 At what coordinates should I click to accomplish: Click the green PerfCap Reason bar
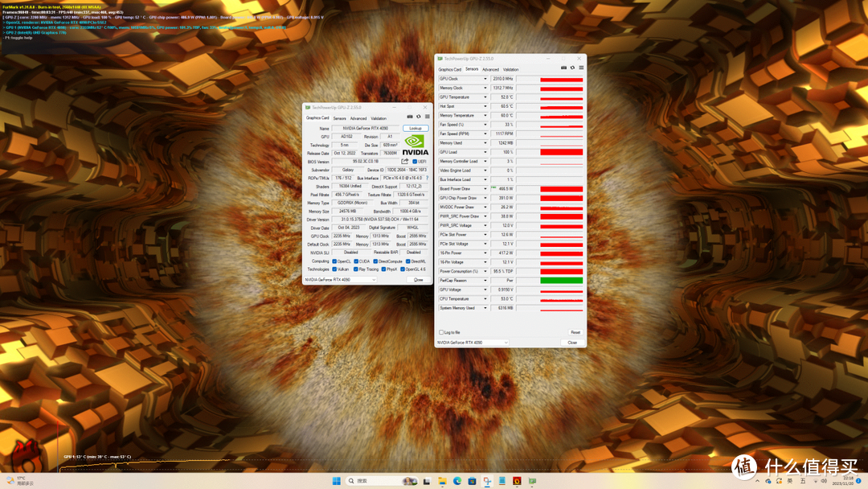click(561, 281)
